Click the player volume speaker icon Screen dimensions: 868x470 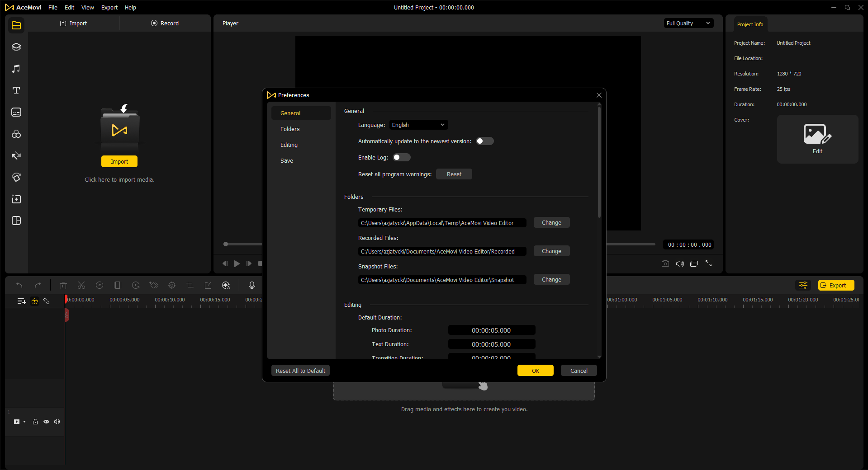(x=680, y=263)
